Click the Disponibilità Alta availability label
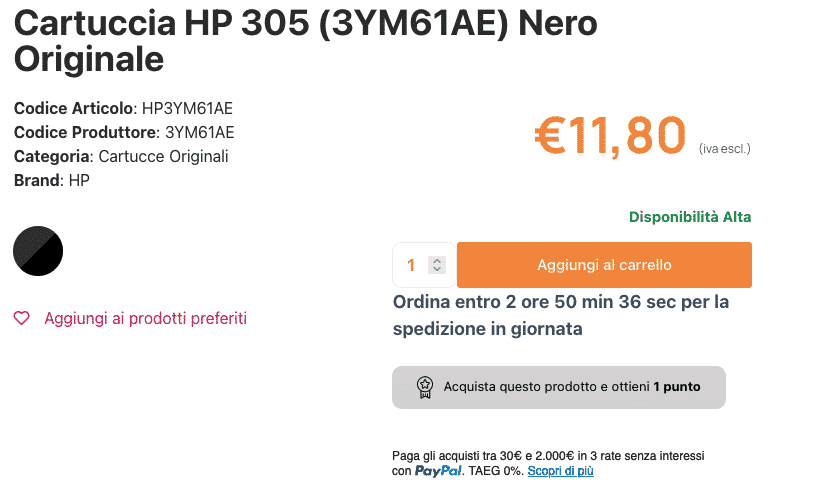The width and height of the screenshot is (820, 499). pyautogui.click(x=690, y=217)
